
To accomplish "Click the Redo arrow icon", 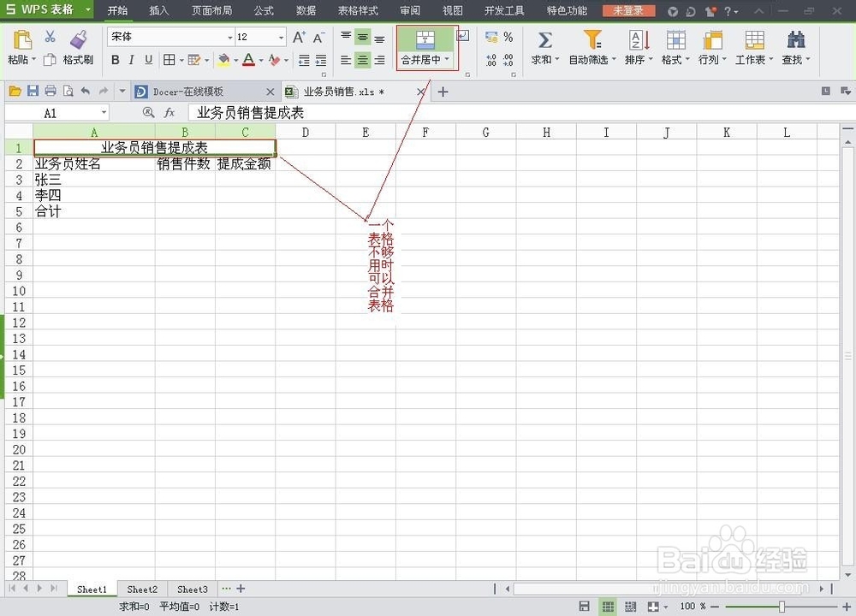I will click(104, 92).
